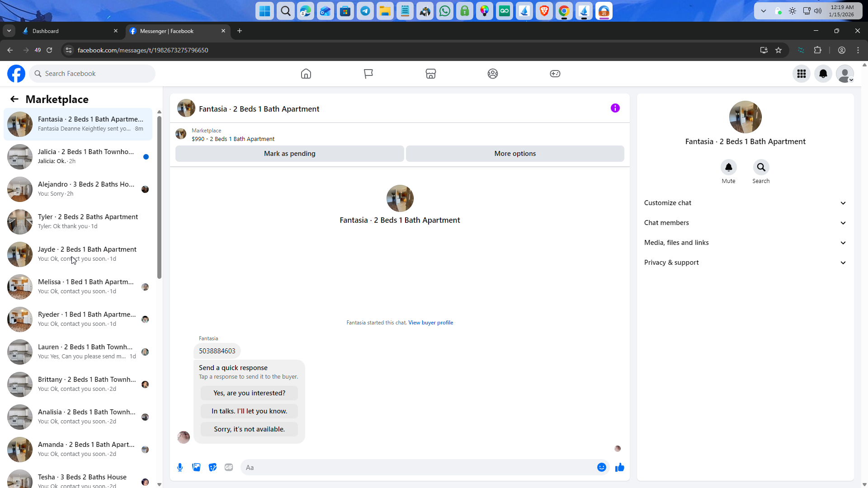
Task: Click Mark as pending button
Action: click(x=289, y=154)
